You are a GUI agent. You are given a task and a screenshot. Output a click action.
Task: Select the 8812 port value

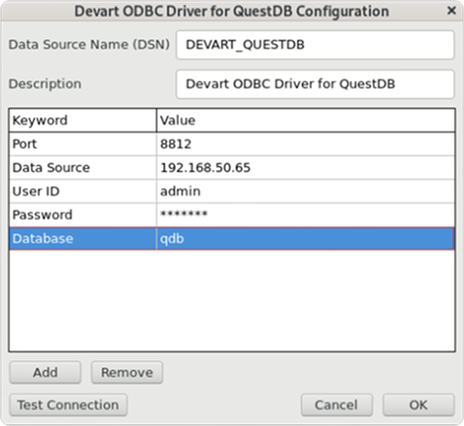click(306, 144)
